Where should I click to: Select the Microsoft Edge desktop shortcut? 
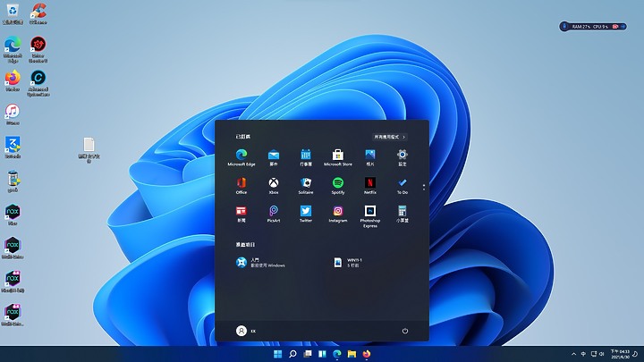coord(13,49)
